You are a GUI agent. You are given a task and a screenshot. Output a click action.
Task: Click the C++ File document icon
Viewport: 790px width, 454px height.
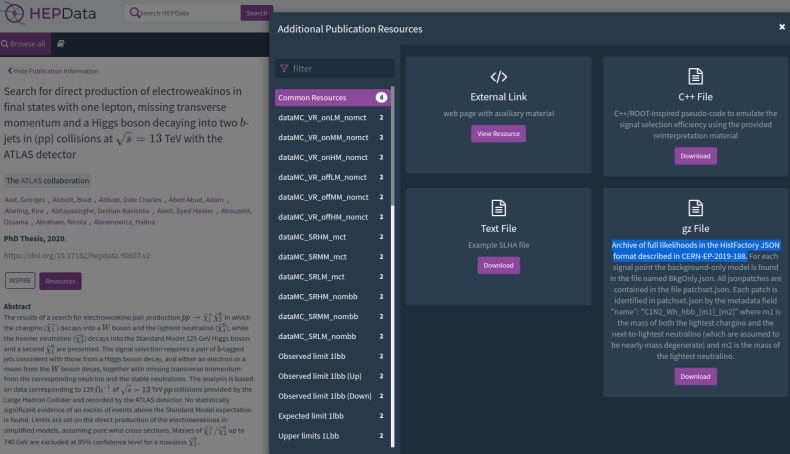(695, 77)
